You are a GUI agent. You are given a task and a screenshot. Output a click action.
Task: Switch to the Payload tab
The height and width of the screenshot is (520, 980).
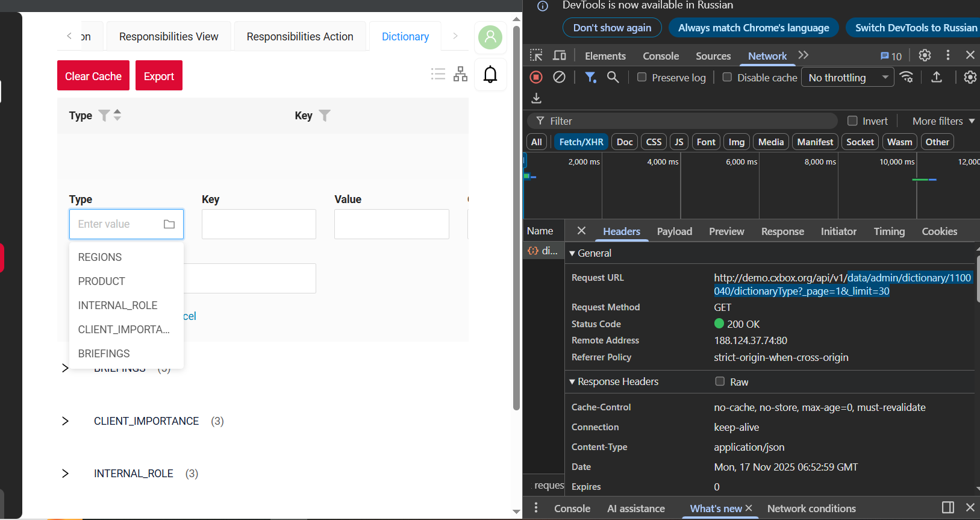tap(674, 231)
